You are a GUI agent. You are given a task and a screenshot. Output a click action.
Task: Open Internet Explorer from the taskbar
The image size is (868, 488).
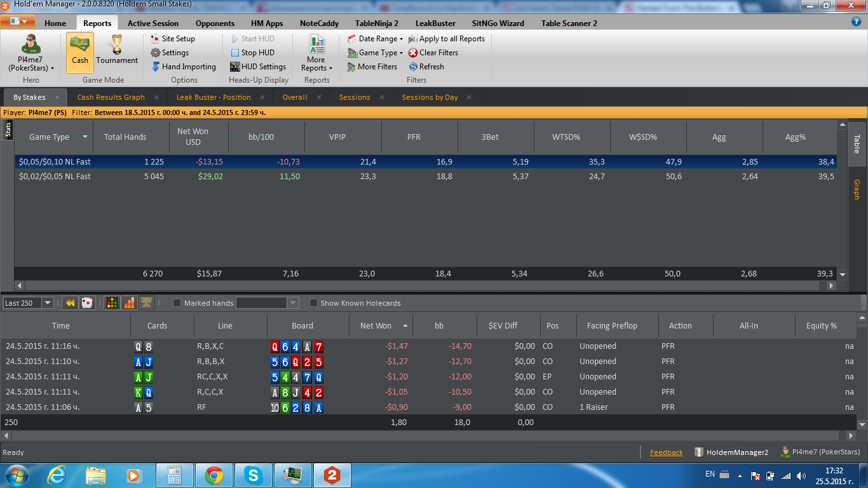(56, 475)
